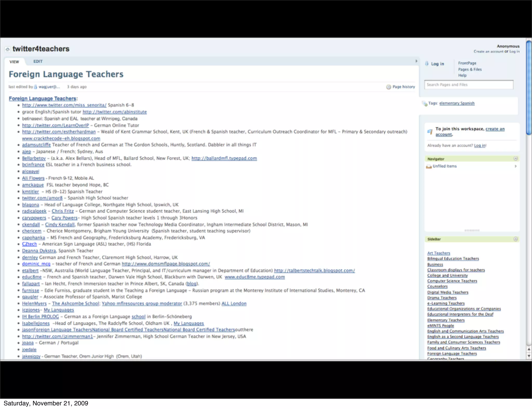Viewport: 532px width, 409px height.
Task: Click the user icon beside wagjuer
Action: [36, 87]
